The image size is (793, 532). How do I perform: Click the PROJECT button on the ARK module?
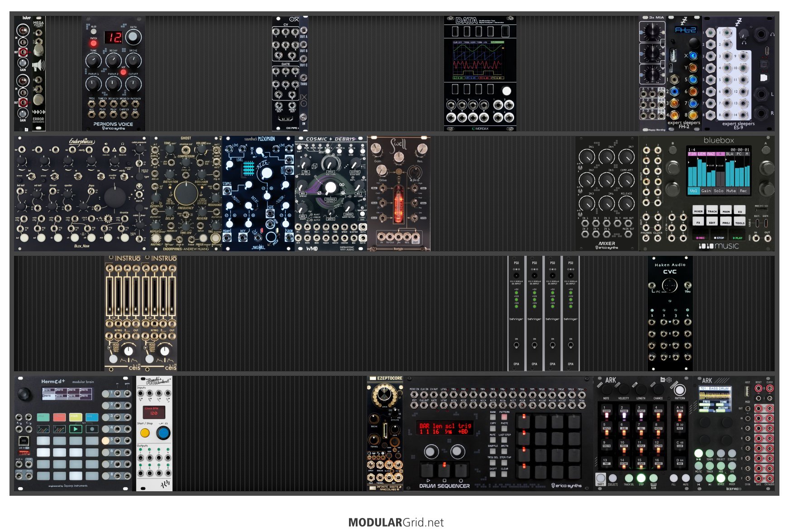coord(721,453)
